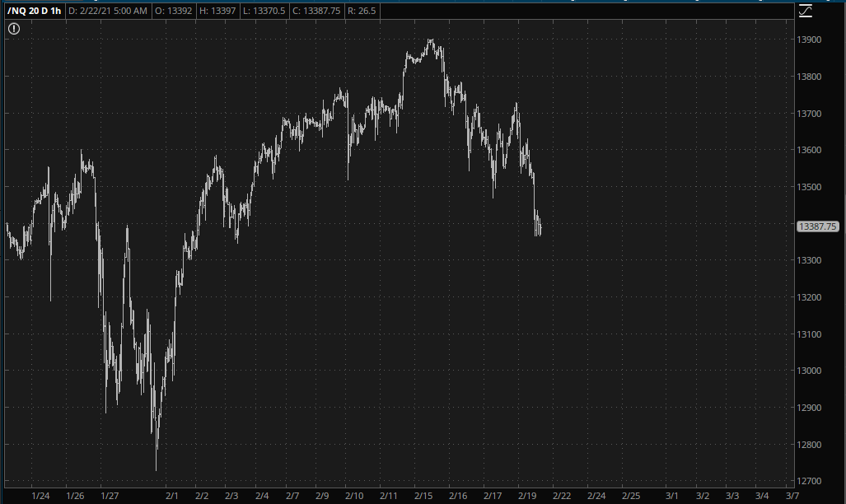The height and width of the screenshot is (504, 846).
Task: Click the 2/10 date on time axis
Action: pos(354,496)
